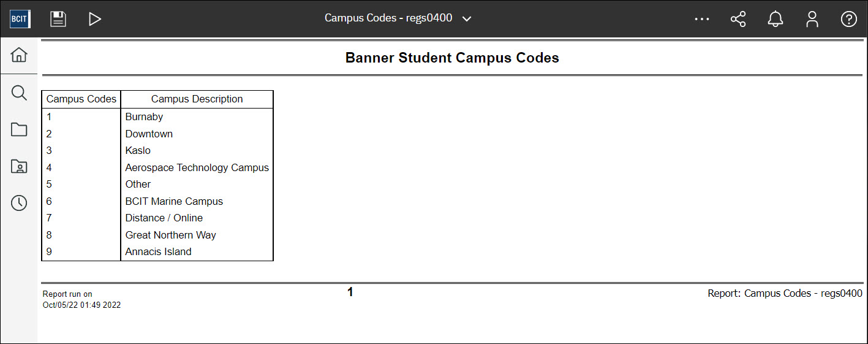This screenshot has height=344, width=868.
Task: Open the user profile icon
Action: coord(812,19)
